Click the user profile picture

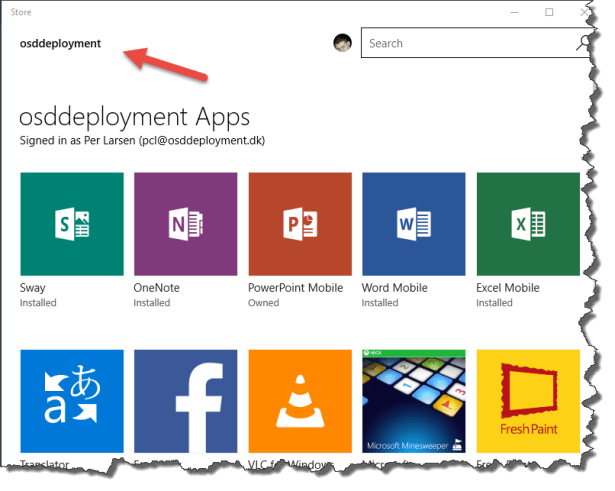(342, 43)
